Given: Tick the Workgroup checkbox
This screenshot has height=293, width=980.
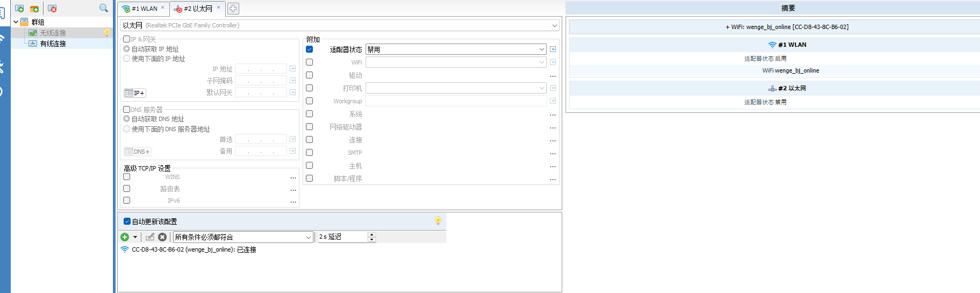Looking at the screenshot, I should (309, 101).
